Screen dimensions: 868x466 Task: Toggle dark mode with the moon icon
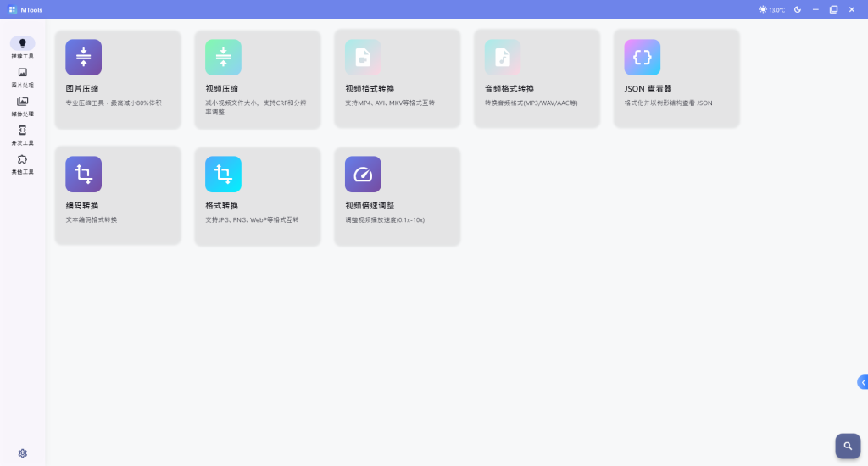[798, 9]
